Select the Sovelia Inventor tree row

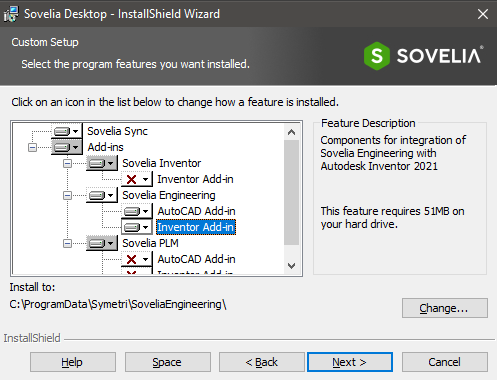pos(162,163)
